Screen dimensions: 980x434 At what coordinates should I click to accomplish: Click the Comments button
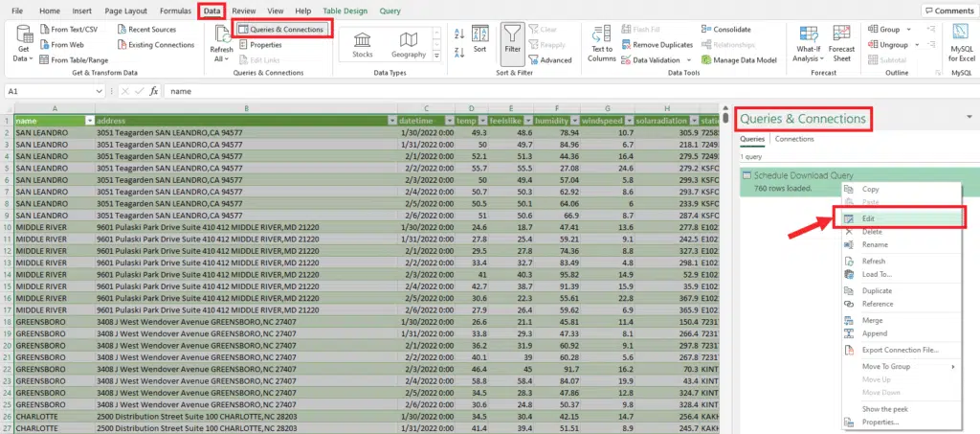[x=947, y=10]
